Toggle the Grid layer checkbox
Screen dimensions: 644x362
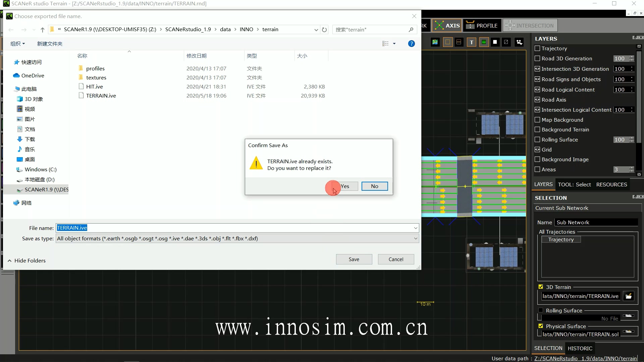(537, 149)
